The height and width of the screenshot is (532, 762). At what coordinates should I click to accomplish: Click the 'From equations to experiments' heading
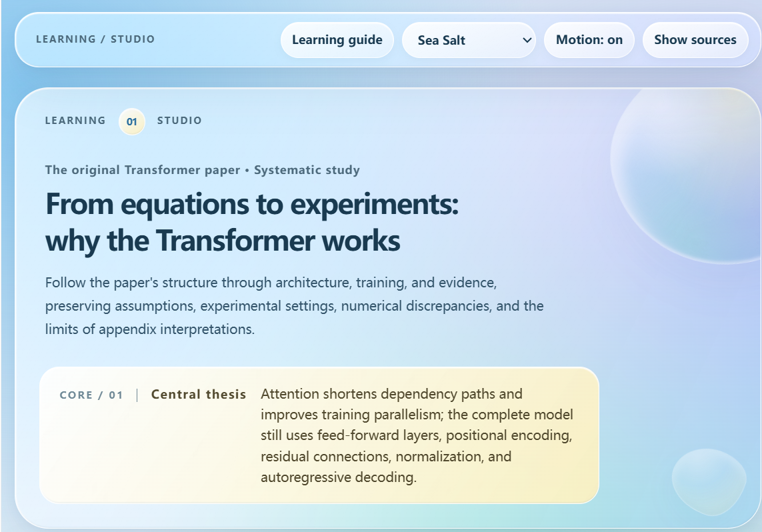click(x=252, y=222)
